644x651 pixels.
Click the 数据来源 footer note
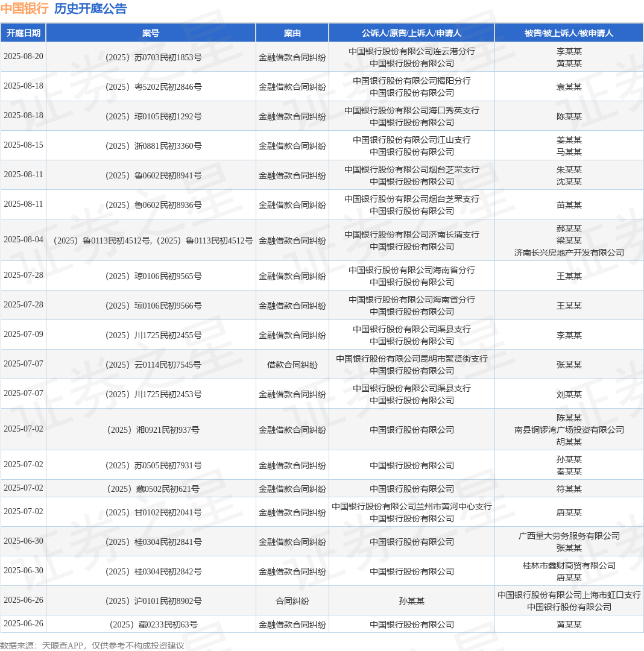92,645
